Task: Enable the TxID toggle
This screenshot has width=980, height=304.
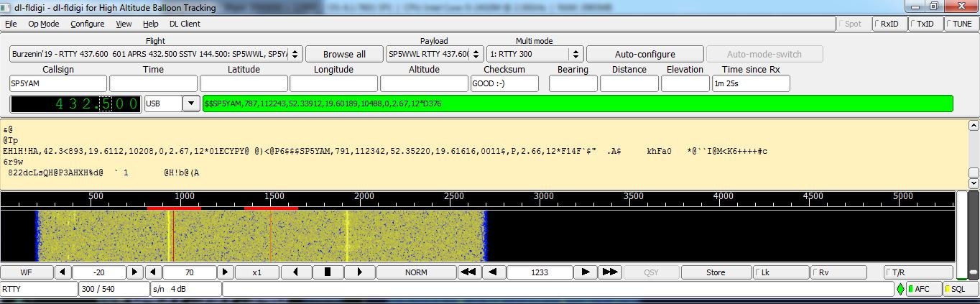Action: (x=925, y=24)
